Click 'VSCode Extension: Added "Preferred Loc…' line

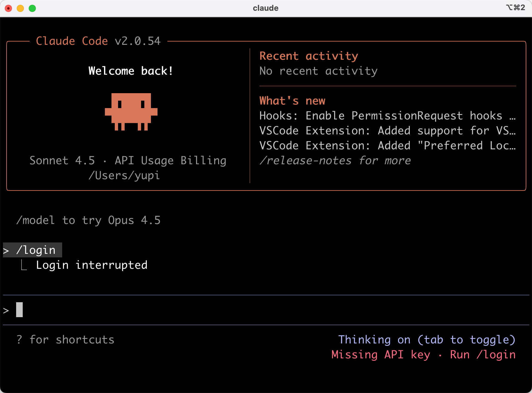(x=388, y=146)
